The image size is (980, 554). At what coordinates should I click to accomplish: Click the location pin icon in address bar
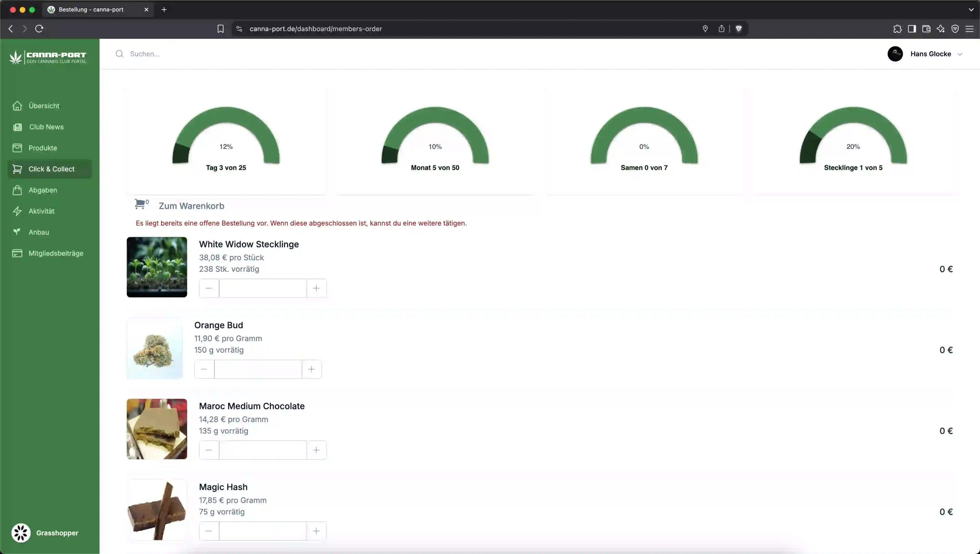pyautogui.click(x=705, y=29)
